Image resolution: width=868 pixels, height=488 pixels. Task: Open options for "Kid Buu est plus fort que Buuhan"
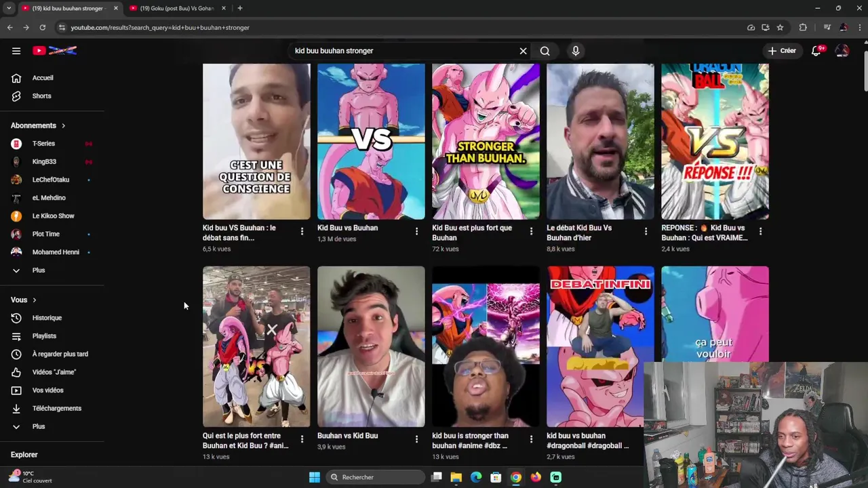click(531, 232)
